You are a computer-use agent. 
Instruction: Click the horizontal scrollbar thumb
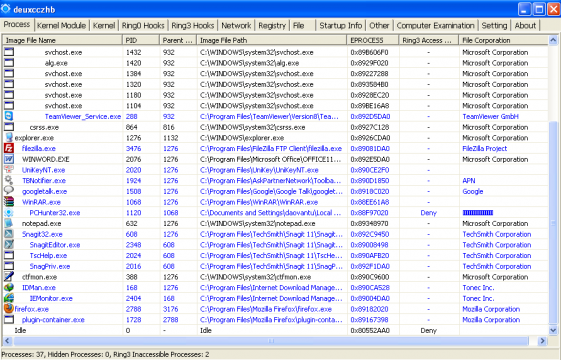click(x=271, y=341)
